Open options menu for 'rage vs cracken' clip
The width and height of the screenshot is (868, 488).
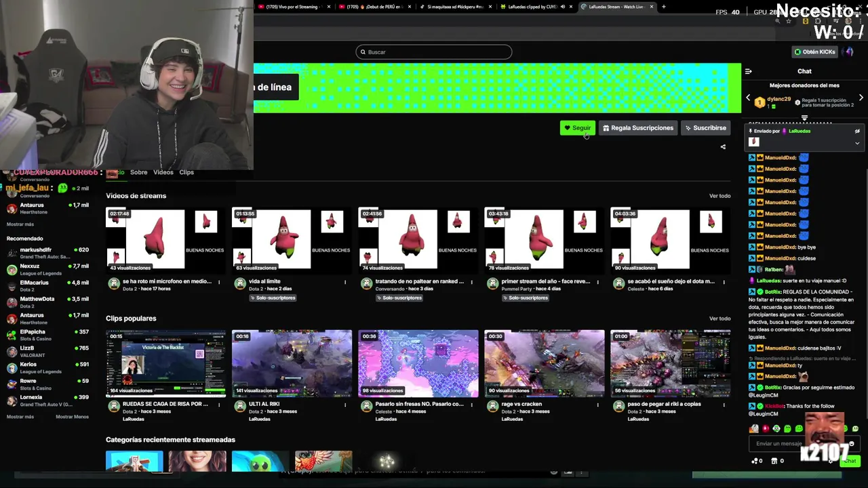pyautogui.click(x=597, y=405)
